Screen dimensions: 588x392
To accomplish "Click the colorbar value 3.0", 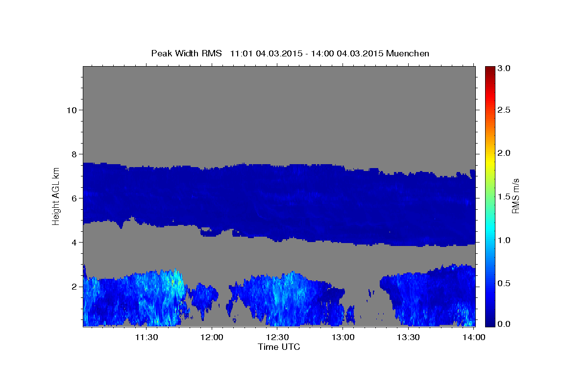I will click(504, 68).
